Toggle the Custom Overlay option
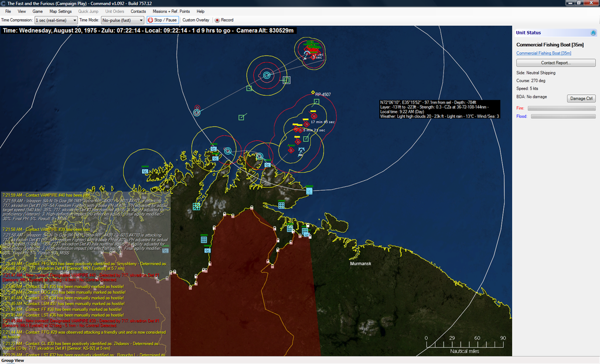The height and width of the screenshot is (364, 600). [196, 20]
